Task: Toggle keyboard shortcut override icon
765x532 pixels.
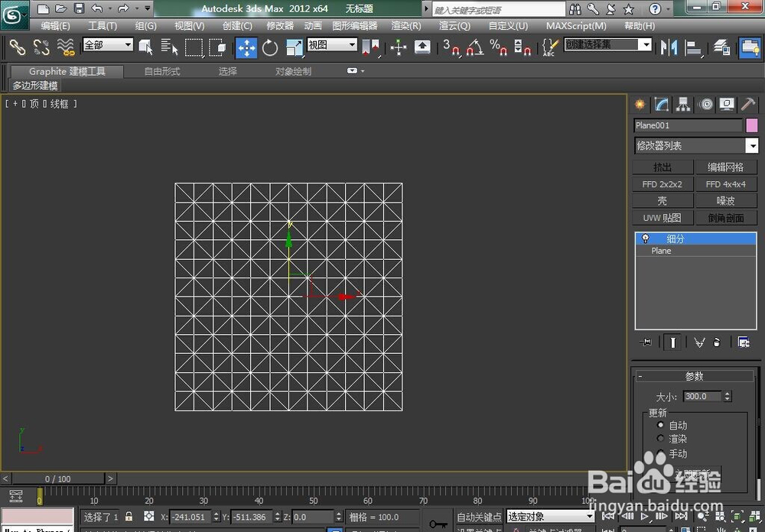Action: pyautogui.click(x=422, y=47)
